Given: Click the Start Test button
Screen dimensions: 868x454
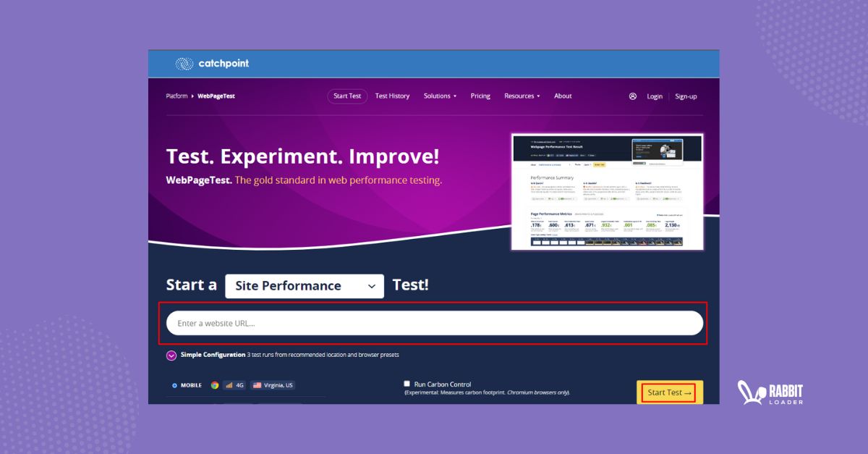Looking at the screenshot, I should 669,392.
